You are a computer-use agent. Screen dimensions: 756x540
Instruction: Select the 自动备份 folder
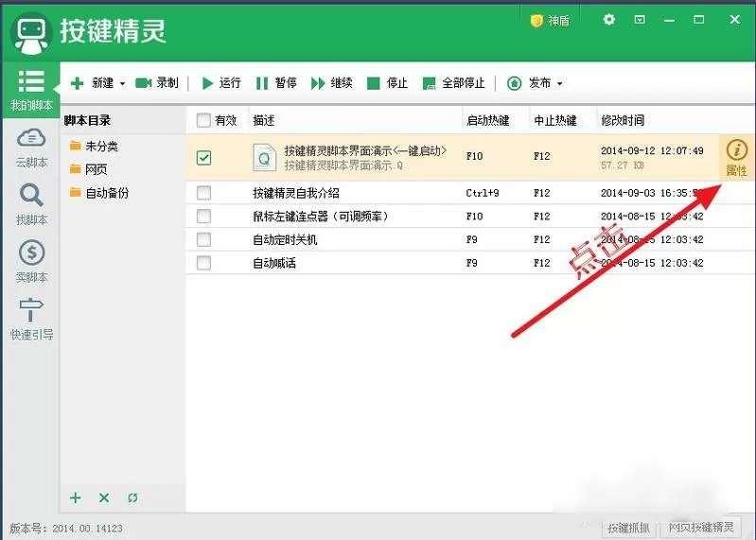coord(99,193)
